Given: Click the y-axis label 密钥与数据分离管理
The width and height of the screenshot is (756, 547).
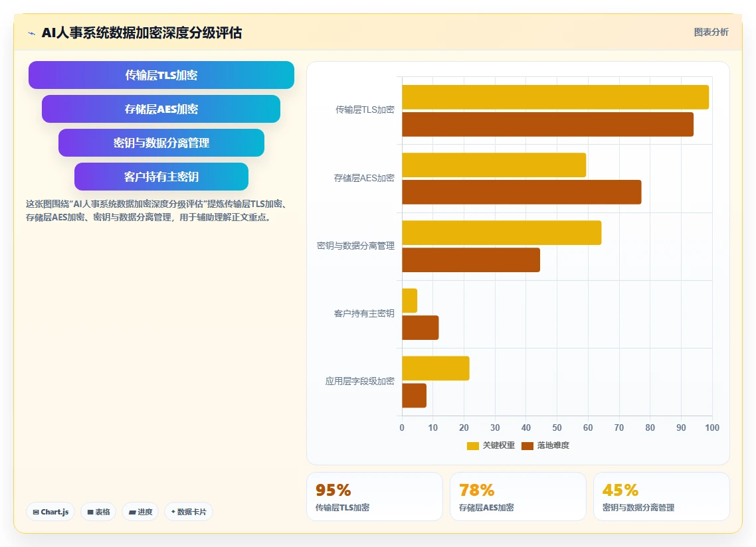Looking at the screenshot, I should [356, 246].
